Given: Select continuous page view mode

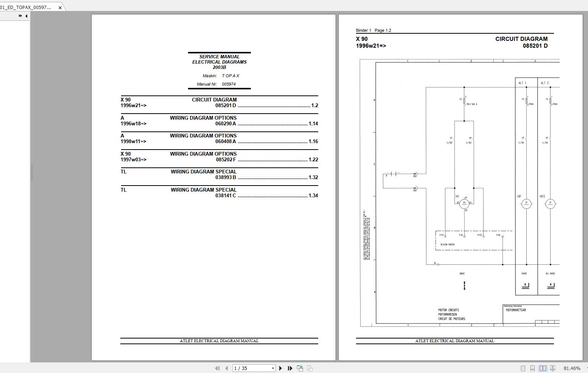Looking at the screenshot, I should tap(532, 368).
